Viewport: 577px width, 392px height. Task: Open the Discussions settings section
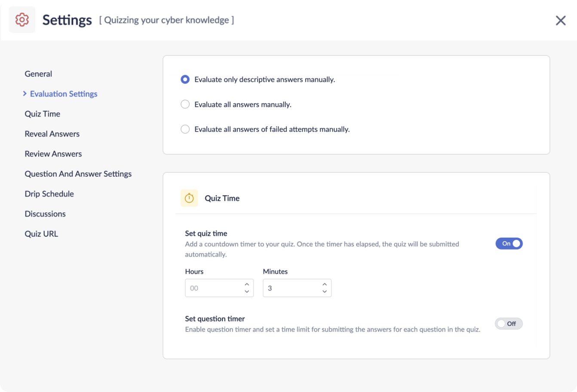(x=45, y=214)
